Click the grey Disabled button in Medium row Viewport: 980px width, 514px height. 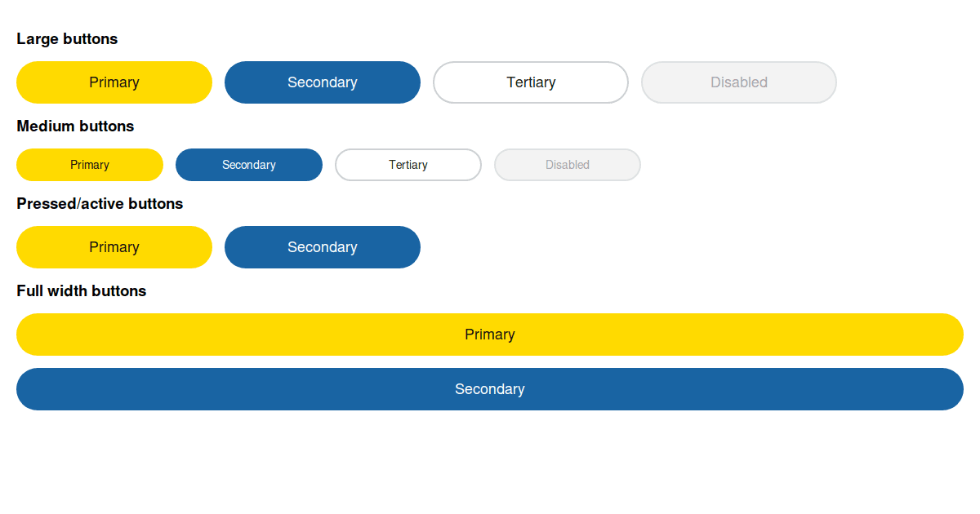pos(568,165)
